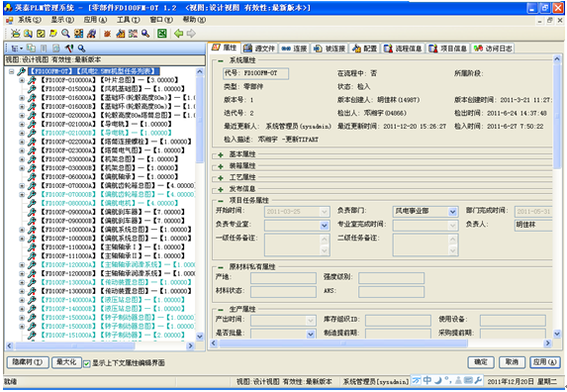Switch to the 访问日志 tab
567x392 pixels.
(x=493, y=49)
